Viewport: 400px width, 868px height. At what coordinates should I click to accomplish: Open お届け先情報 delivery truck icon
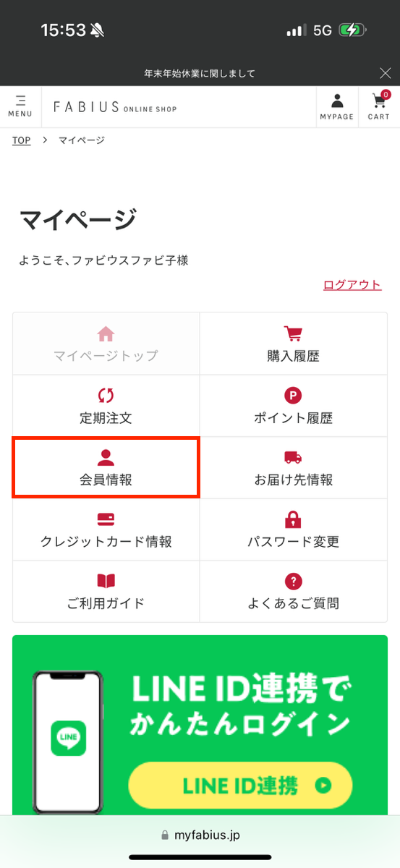pyautogui.click(x=293, y=457)
